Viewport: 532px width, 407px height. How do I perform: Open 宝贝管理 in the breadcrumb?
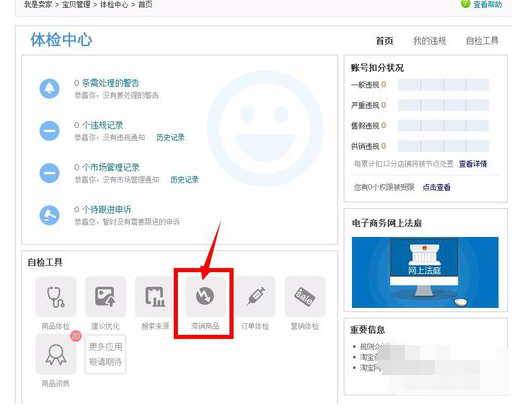pyautogui.click(x=76, y=4)
